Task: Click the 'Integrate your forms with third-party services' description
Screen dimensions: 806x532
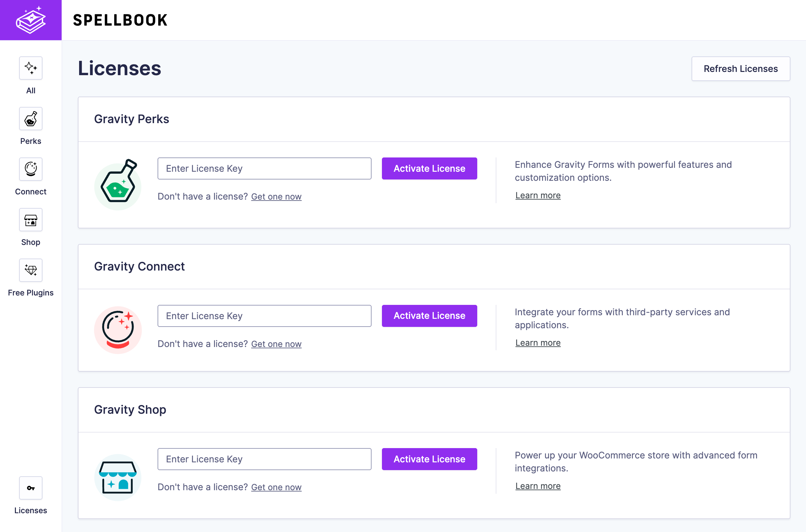Action: [x=622, y=318]
